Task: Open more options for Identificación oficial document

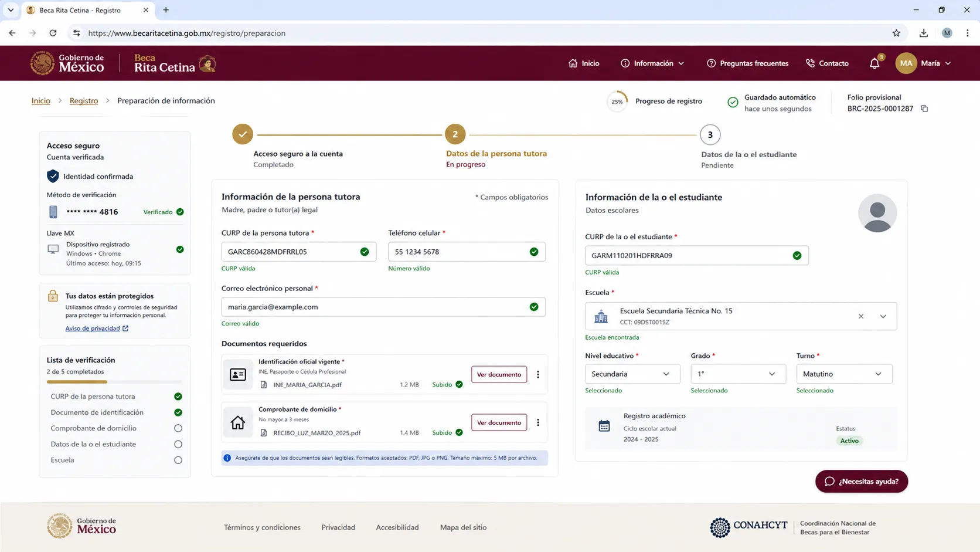Action: click(x=537, y=374)
